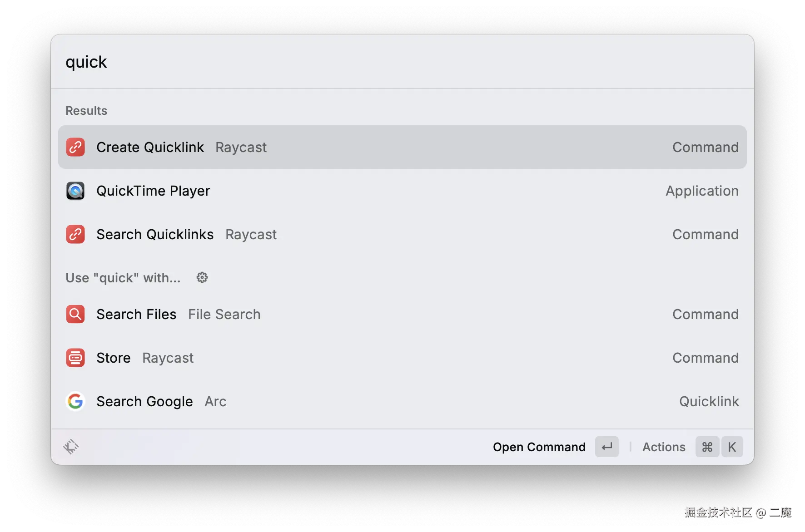This screenshot has height=532, width=805.
Task: Run Search Files with quick query
Action: click(136, 314)
